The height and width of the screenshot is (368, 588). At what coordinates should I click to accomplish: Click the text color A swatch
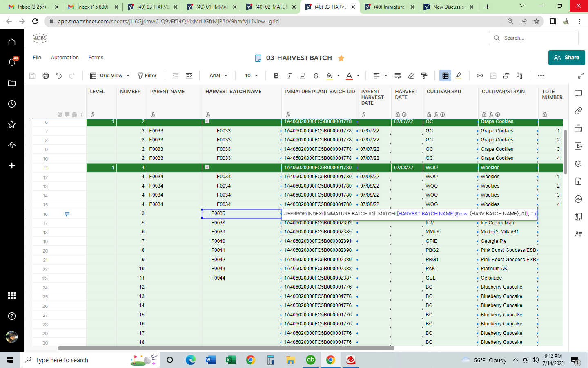coord(349,76)
